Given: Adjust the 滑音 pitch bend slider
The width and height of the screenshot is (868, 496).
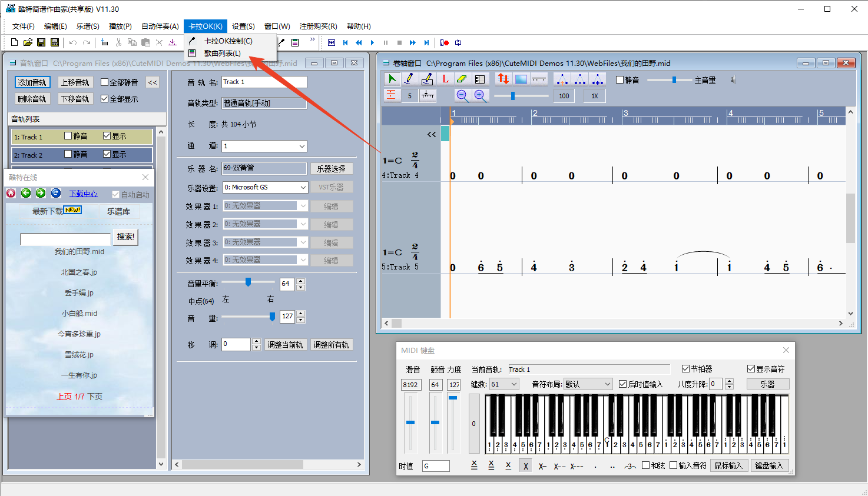Looking at the screenshot, I should coord(410,422).
